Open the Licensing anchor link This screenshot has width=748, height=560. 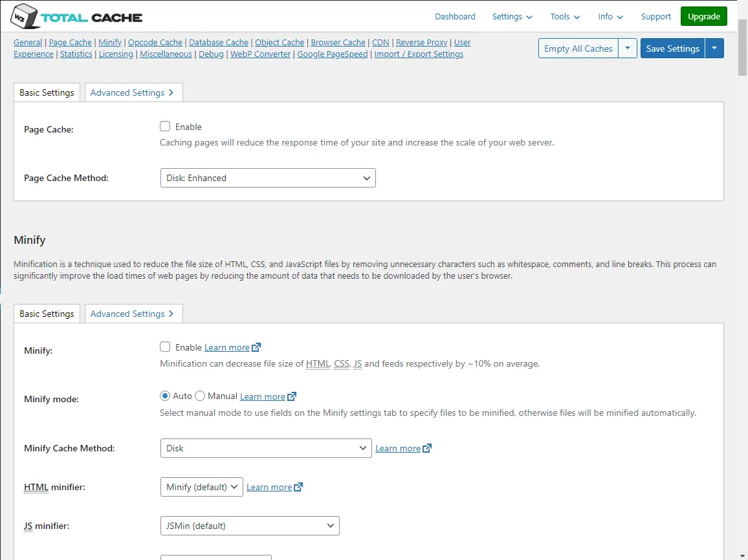point(116,54)
